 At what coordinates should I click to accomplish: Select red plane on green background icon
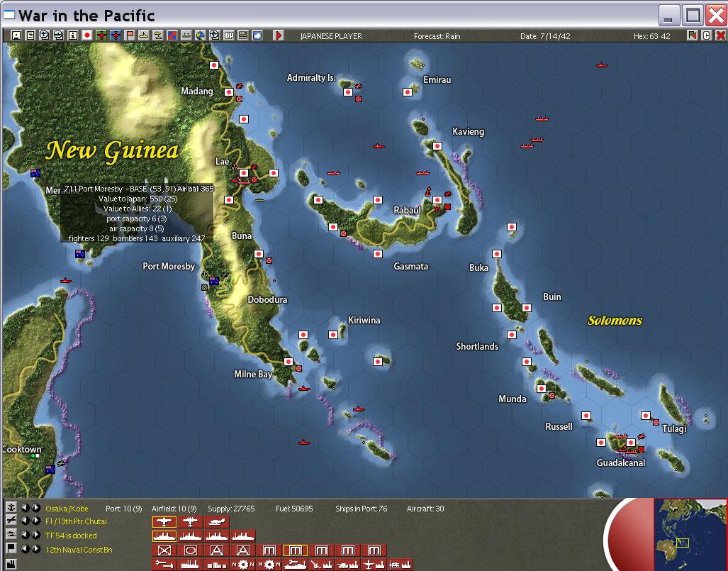101,35
